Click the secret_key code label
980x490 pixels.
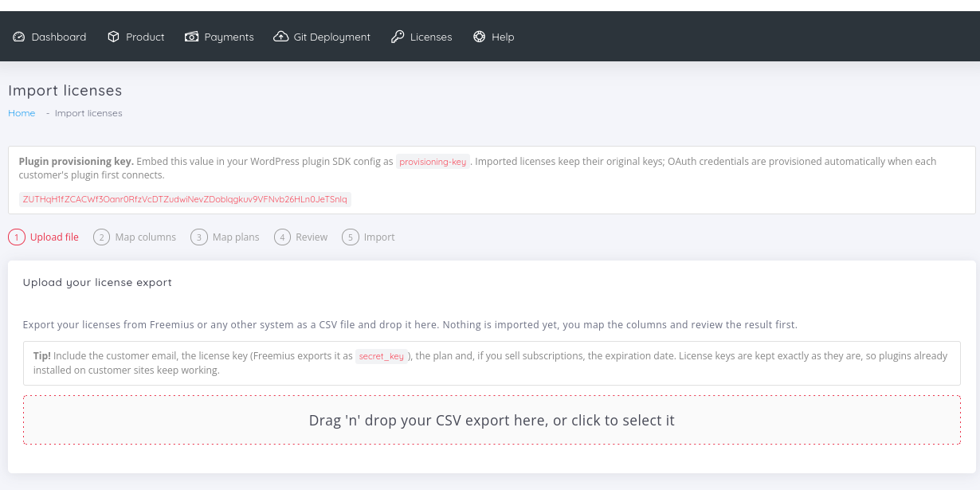pos(381,356)
